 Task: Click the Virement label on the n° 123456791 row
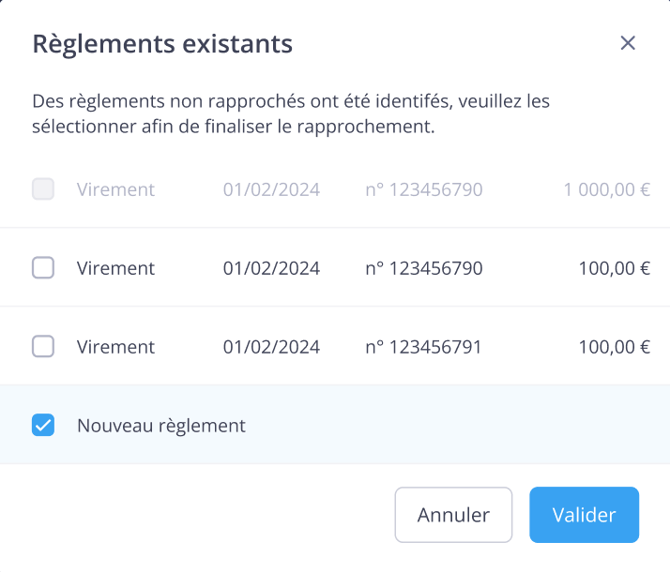[116, 347]
